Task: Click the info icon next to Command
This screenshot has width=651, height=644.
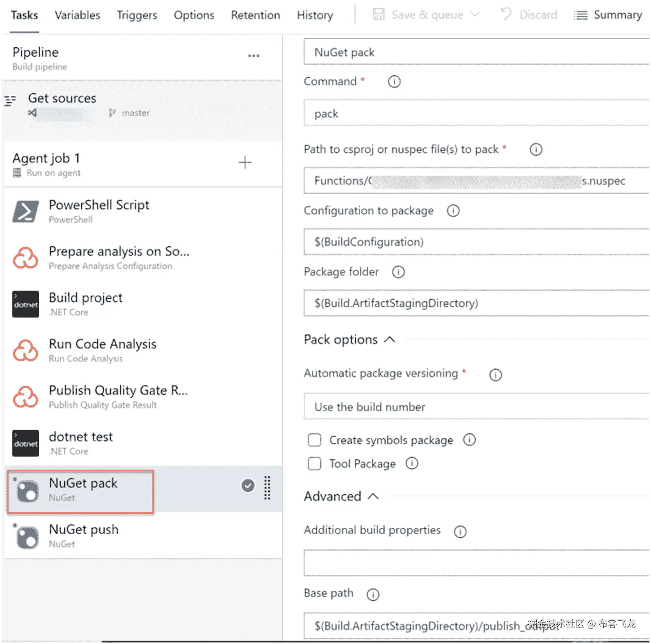Action: [x=394, y=81]
